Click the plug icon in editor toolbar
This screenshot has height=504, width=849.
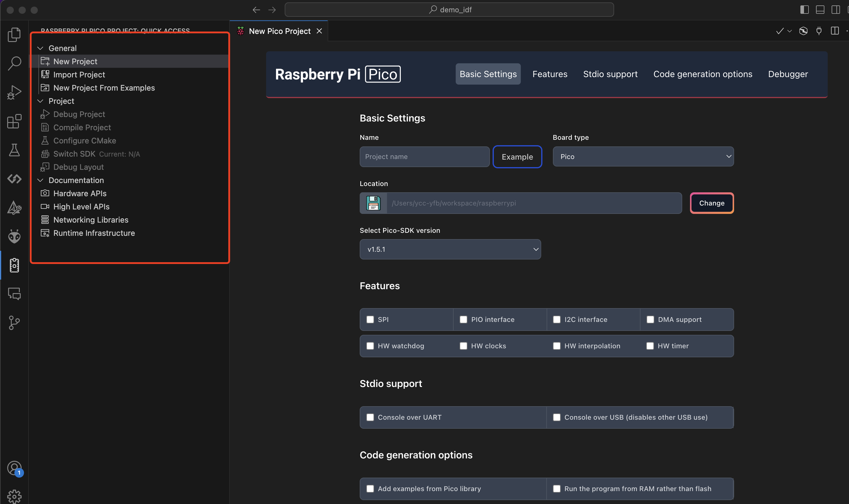(819, 31)
